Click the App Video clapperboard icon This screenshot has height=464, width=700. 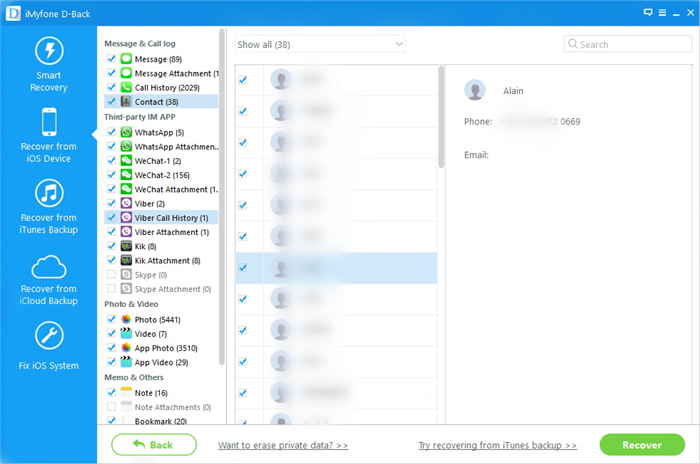(x=126, y=362)
